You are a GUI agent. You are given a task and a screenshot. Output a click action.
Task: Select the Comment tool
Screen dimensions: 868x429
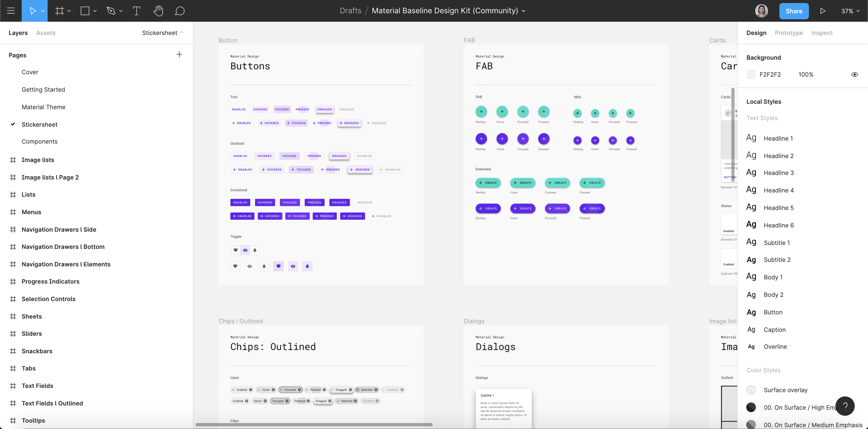pyautogui.click(x=180, y=11)
